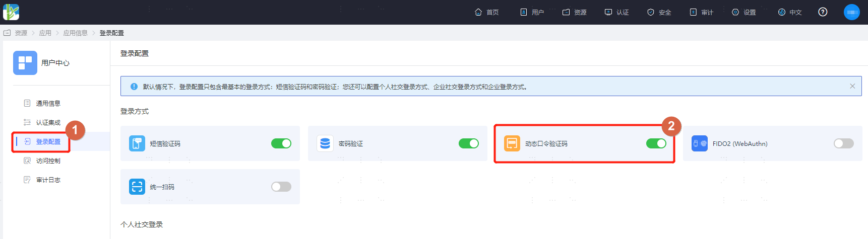The height and width of the screenshot is (239, 868).
Task: Click the 用户中心 application icon
Action: [x=25, y=63]
